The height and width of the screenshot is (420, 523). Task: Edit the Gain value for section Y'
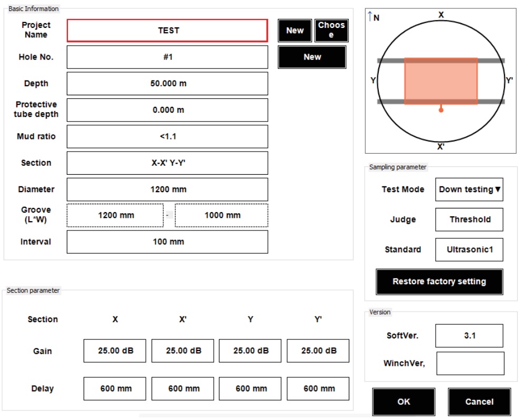319,352
